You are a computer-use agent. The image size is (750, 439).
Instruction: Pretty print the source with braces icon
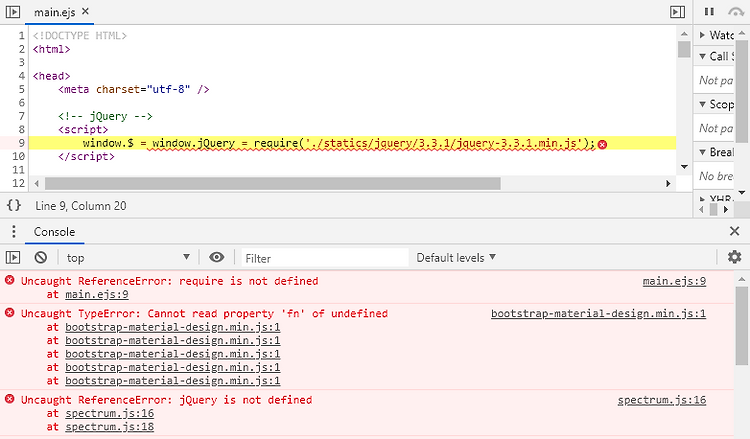tap(14, 205)
